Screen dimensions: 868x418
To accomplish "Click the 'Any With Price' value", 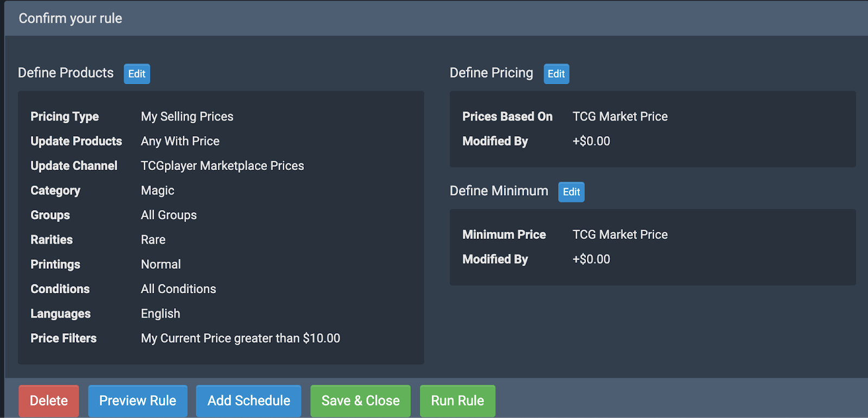I will [x=180, y=141].
